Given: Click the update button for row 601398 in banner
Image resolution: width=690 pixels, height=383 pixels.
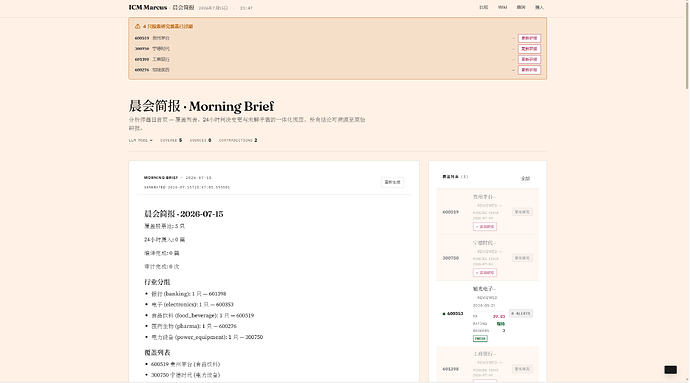Looking at the screenshot, I should (529, 59).
